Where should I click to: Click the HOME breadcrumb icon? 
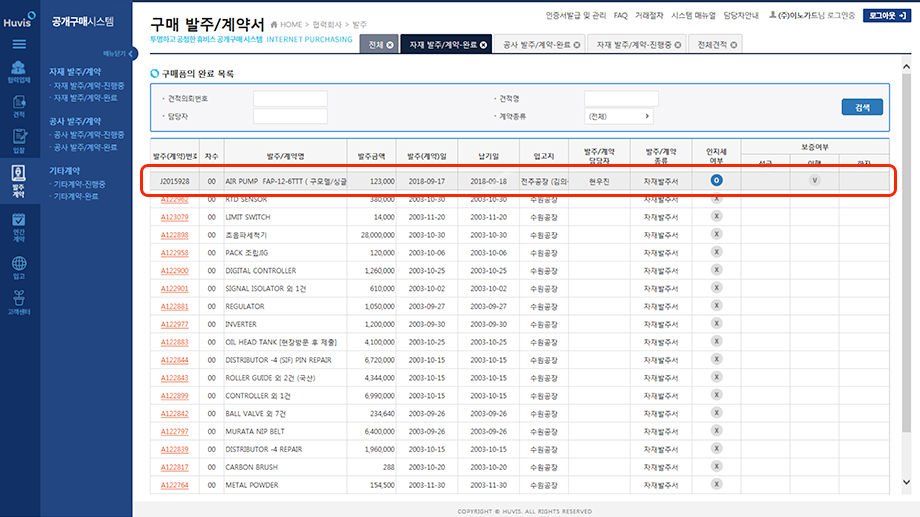click(274, 25)
